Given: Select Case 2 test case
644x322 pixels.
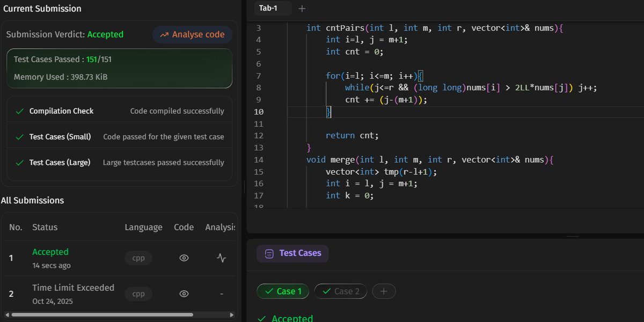Looking at the screenshot, I should (340, 291).
